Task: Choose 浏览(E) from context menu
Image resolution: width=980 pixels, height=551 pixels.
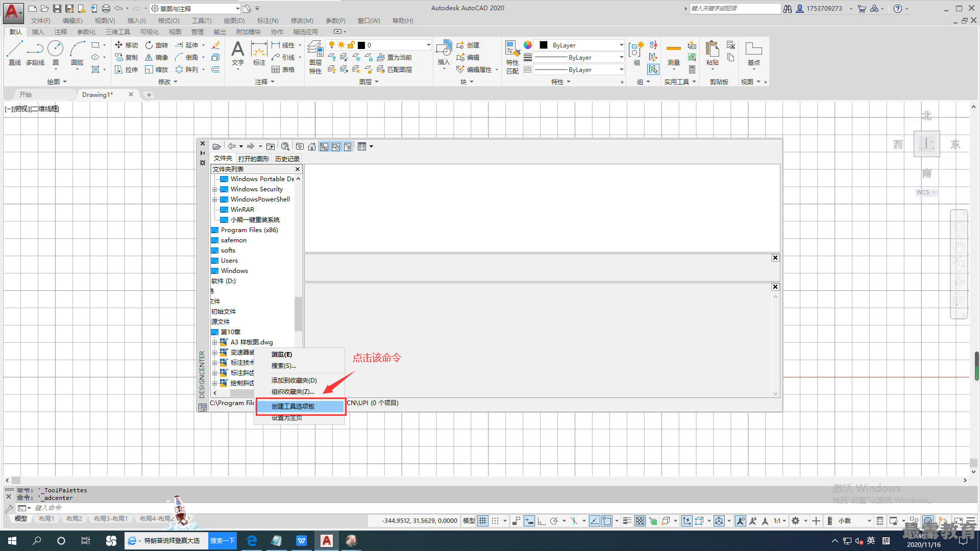Action: click(282, 354)
